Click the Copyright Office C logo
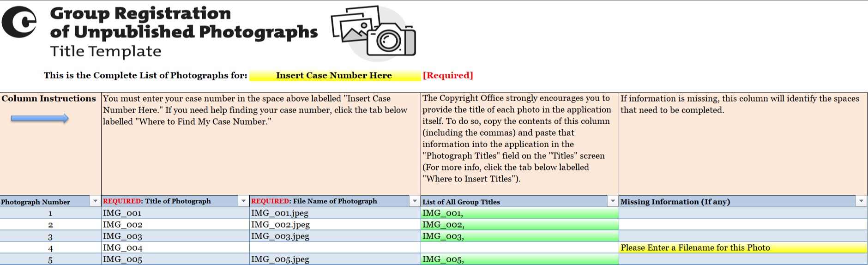 (19, 22)
